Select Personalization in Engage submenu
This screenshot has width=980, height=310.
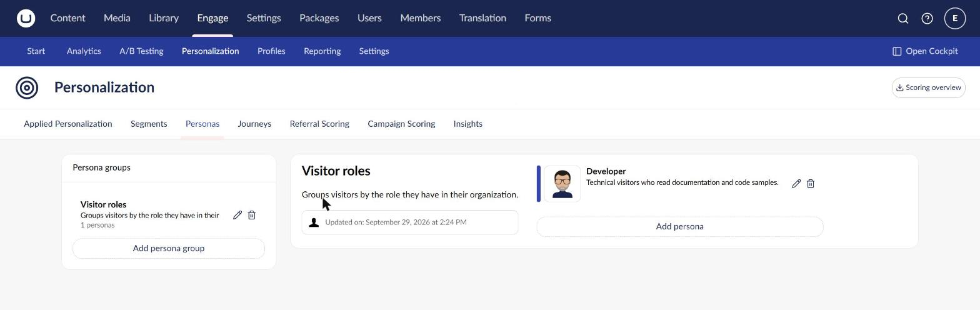click(210, 51)
